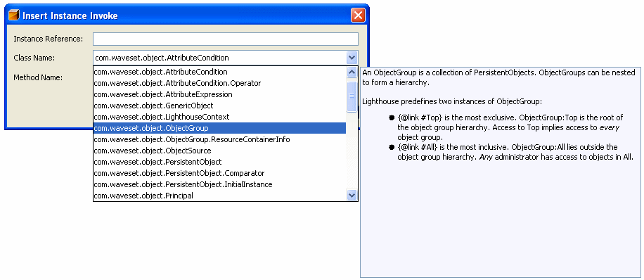The width and height of the screenshot is (644, 280).
Task: Close the Insert Instance Invoke dialog
Action: [x=358, y=15]
